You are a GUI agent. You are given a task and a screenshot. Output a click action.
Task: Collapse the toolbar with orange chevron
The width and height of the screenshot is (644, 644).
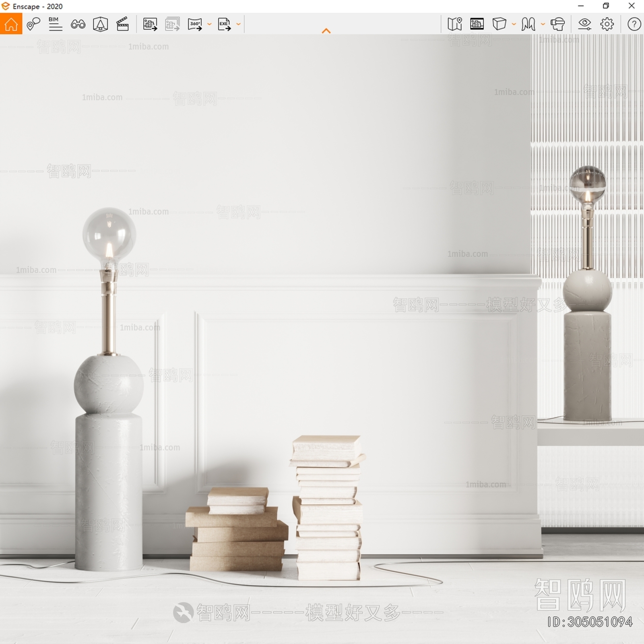pyautogui.click(x=326, y=31)
